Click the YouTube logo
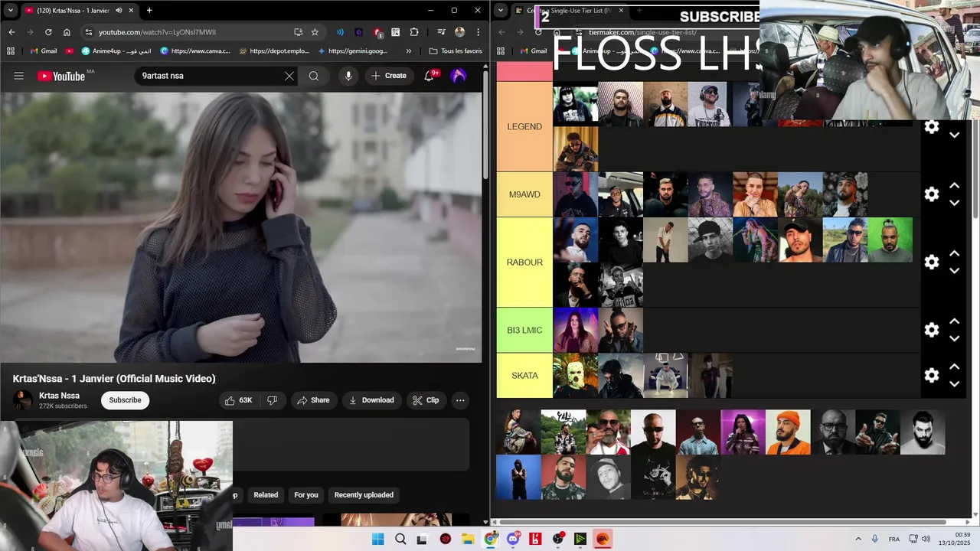 [61, 76]
